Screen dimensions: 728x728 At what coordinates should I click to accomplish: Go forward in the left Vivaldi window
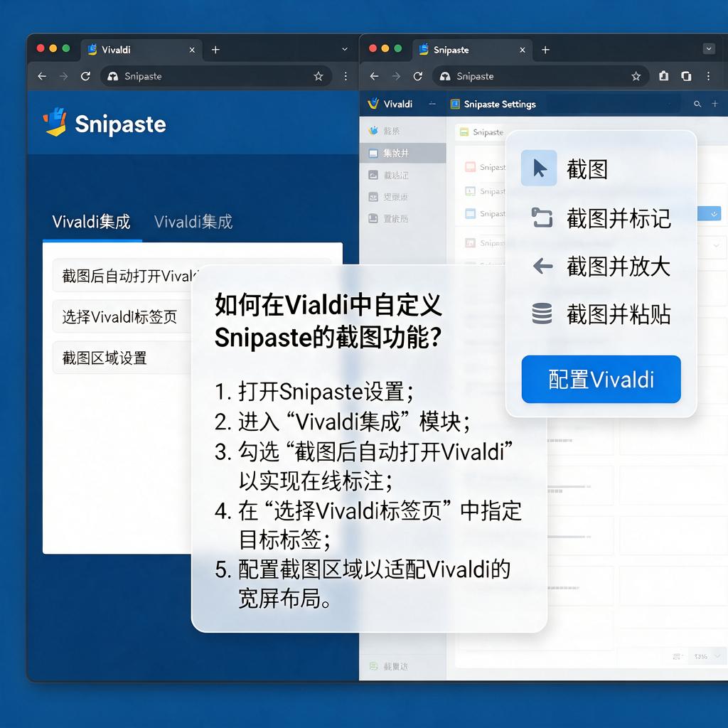coord(63,76)
